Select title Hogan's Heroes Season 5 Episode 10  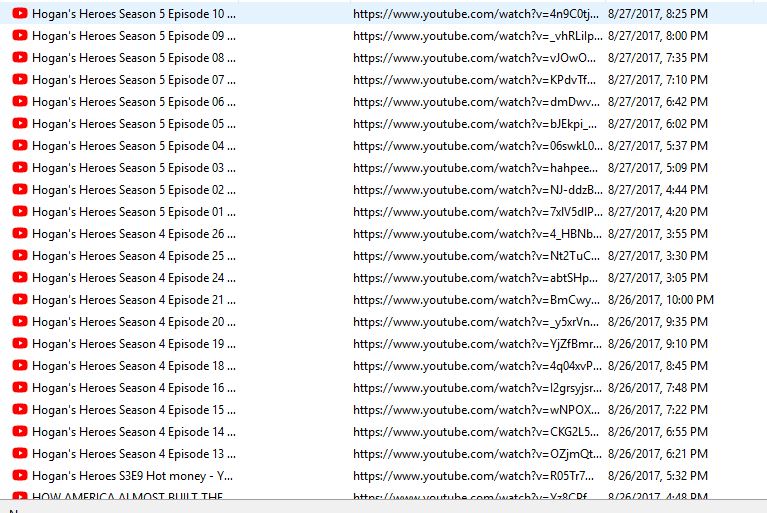pyautogui.click(x=134, y=14)
